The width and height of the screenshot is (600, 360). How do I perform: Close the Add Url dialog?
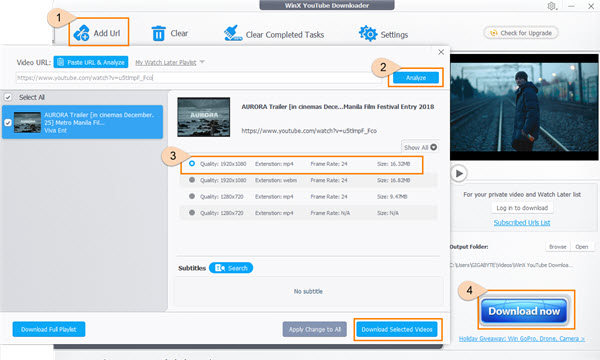[x=441, y=52]
